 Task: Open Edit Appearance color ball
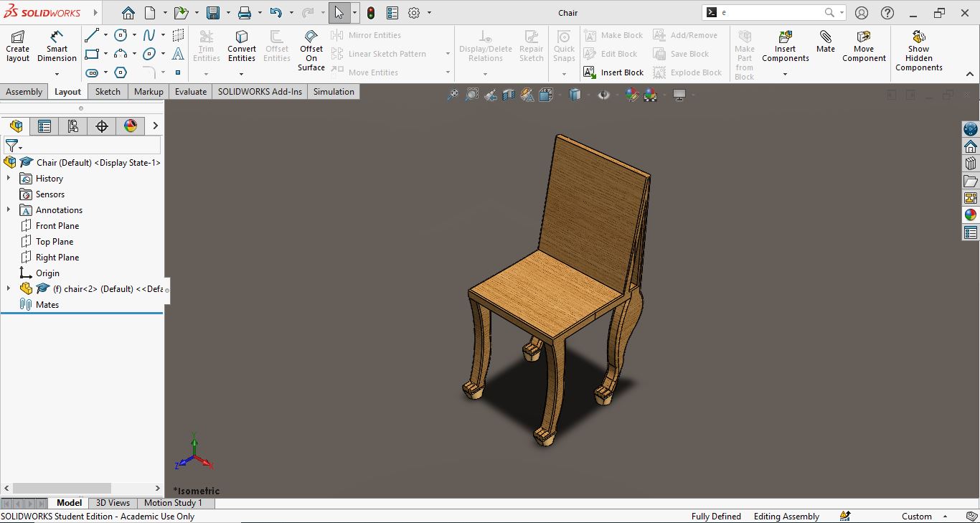click(632, 95)
